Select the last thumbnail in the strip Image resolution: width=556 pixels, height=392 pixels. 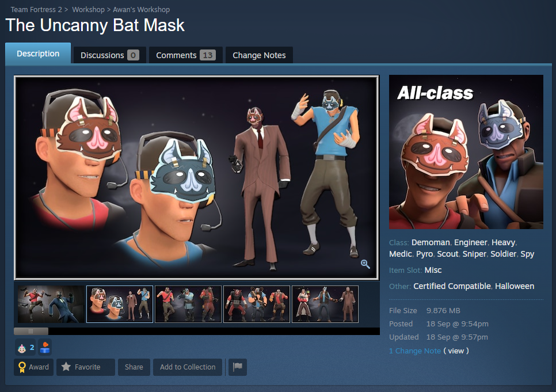coord(325,304)
